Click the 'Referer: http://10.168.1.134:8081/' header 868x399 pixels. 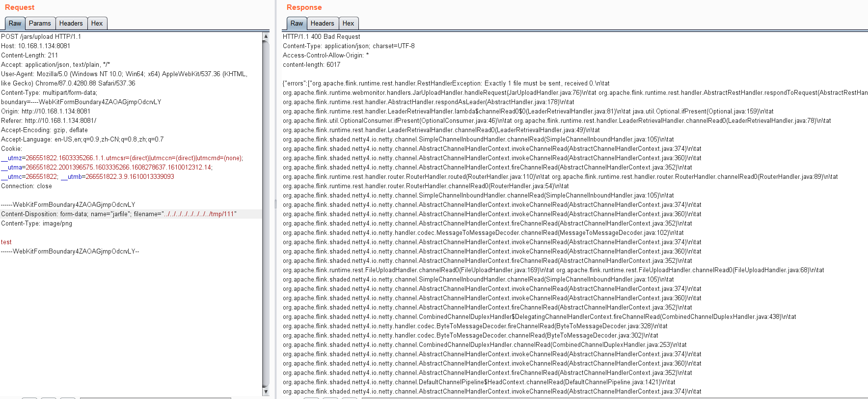pos(49,120)
